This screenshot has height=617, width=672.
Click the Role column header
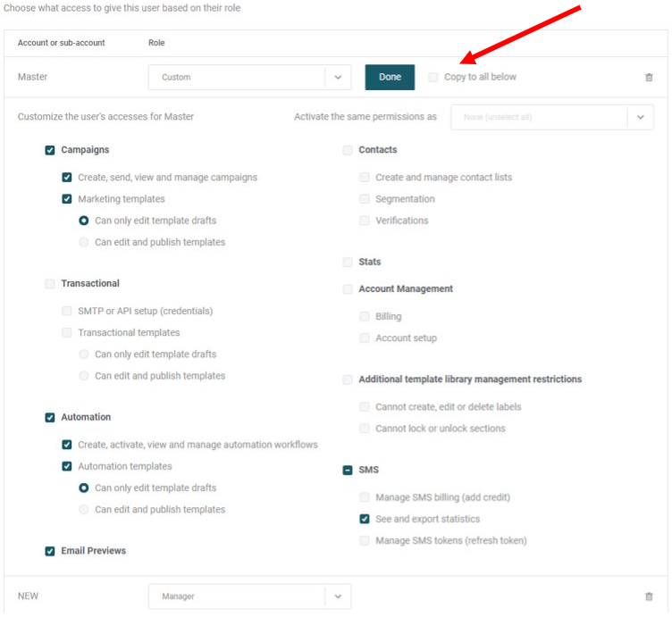coord(156,43)
